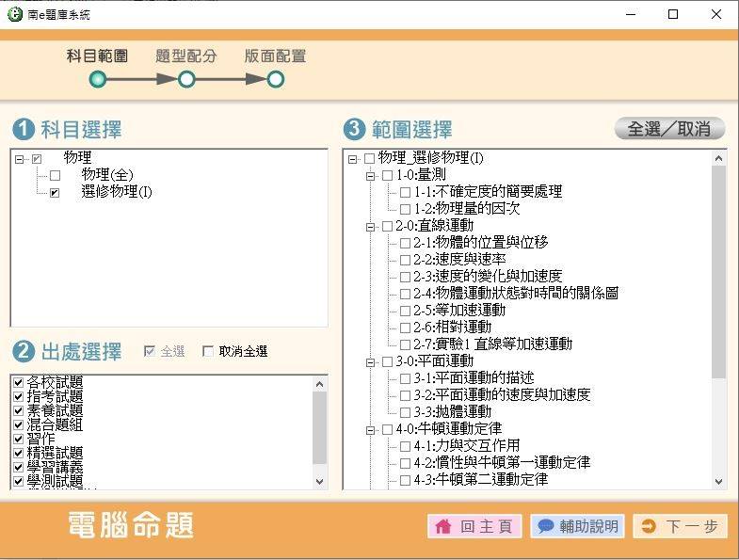The height and width of the screenshot is (560, 739).
Task: Switch to 題型配分 step label
Action: click(186, 56)
